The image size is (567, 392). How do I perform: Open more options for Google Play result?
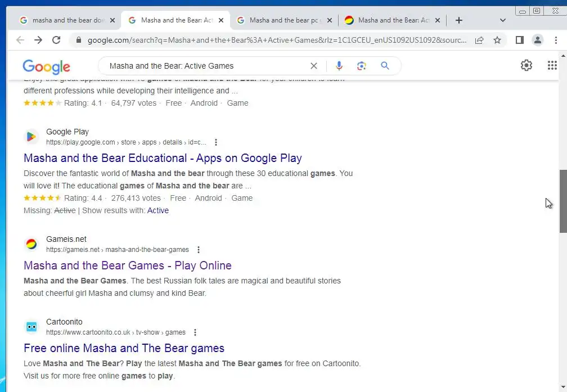[x=216, y=142]
